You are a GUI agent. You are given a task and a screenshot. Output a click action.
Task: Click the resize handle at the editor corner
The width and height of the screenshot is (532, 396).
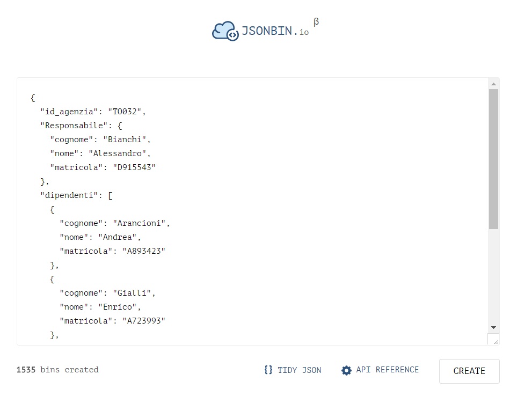point(494,340)
